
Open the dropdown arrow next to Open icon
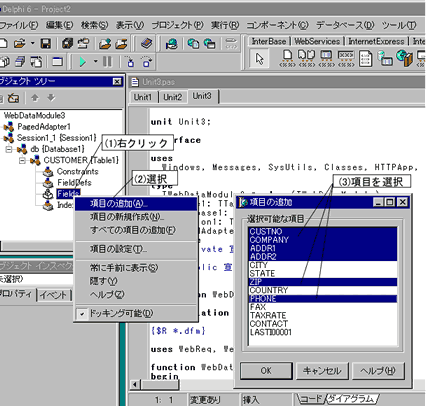point(32,43)
